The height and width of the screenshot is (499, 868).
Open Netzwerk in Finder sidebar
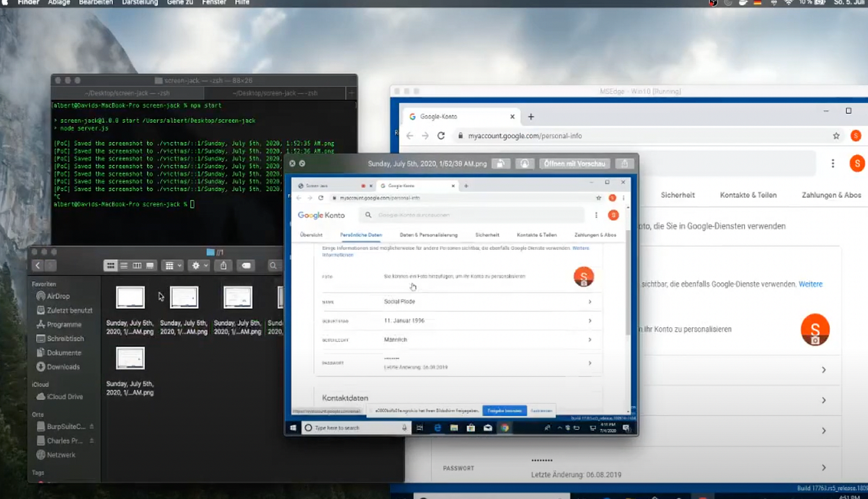point(56,455)
